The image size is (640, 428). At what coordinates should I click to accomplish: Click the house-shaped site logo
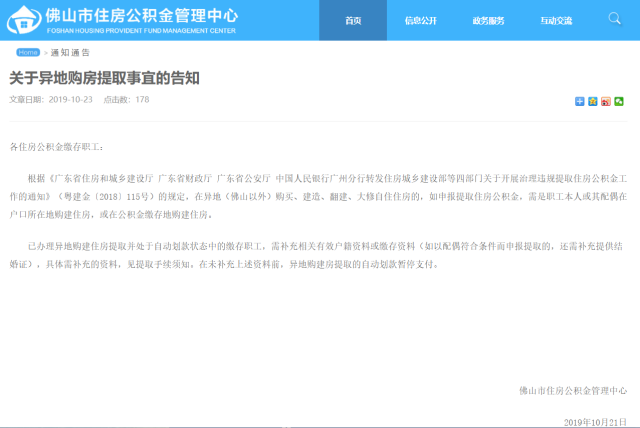(24, 20)
